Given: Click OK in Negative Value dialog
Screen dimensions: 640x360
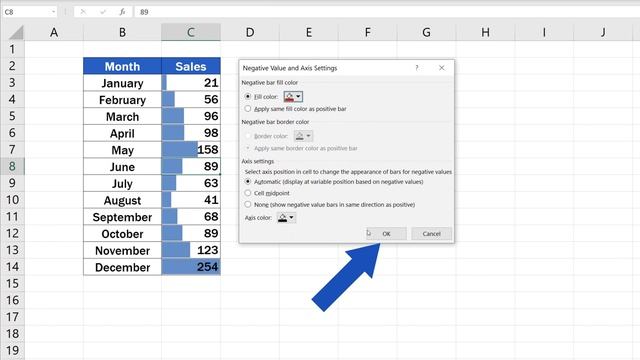Looking at the screenshot, I should (x=386, y=234).
